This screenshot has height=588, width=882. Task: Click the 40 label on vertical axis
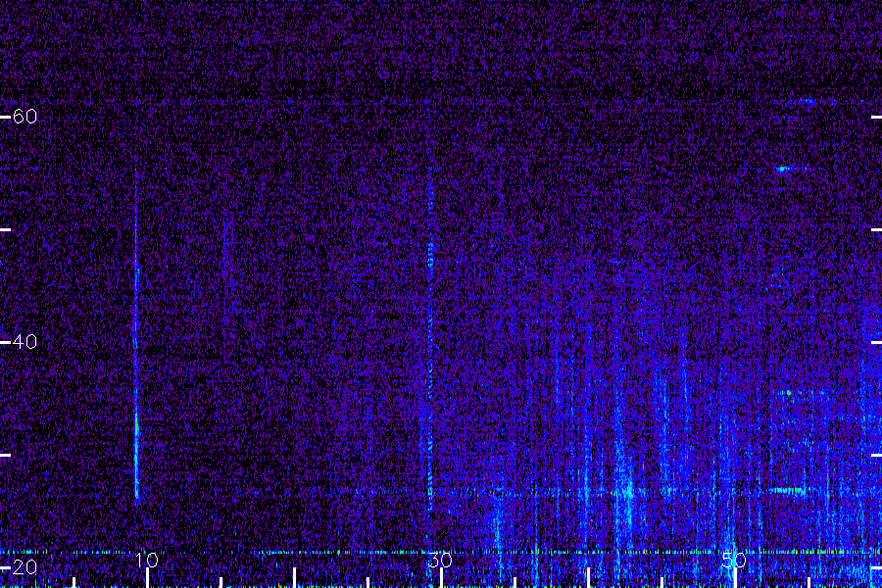click(24, 342)
